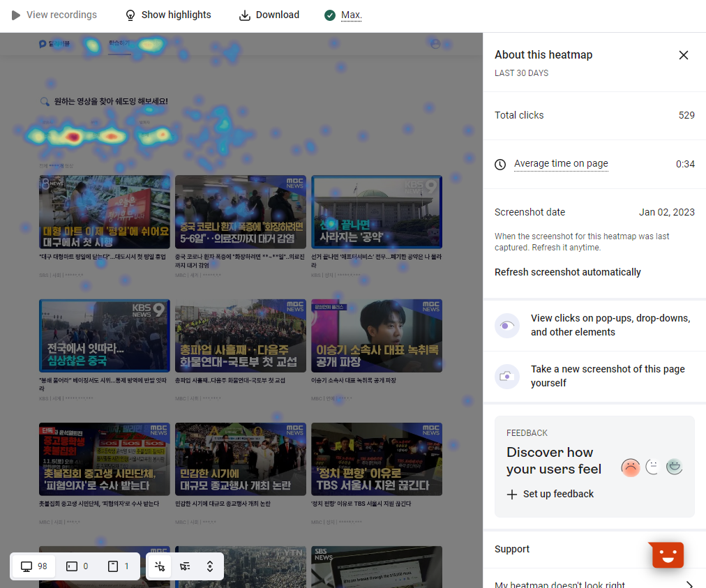
Task: Click the Max. underlined label
Action: [x=351, y=15]
